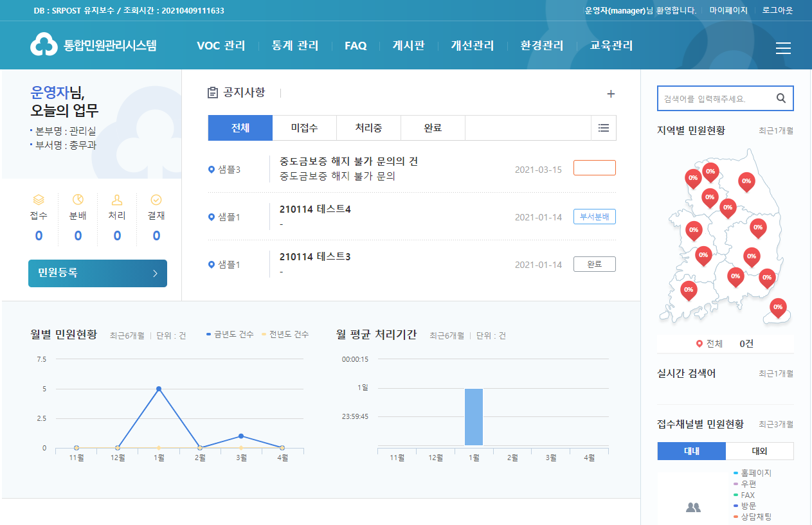This screenshot has width=812, height=525.
Task: Click the cloud logo of 통합민원관리시스템
Action: click(43, 45)
